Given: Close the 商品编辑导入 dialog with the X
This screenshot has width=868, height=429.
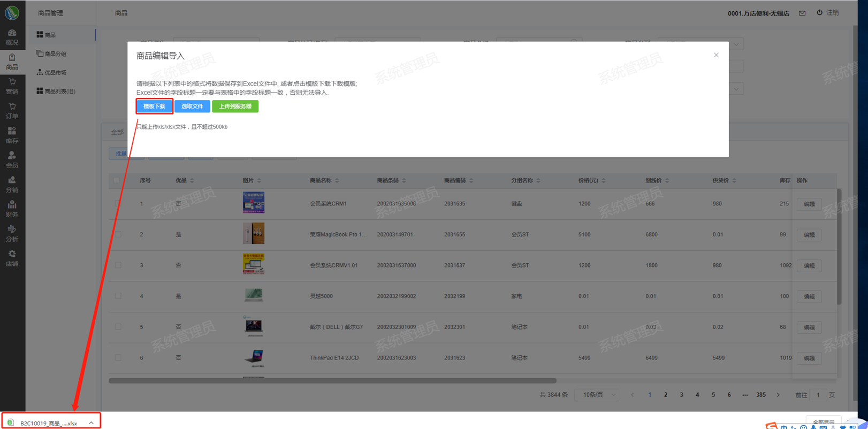Looking at the screenshot, I should pos(716,55).
